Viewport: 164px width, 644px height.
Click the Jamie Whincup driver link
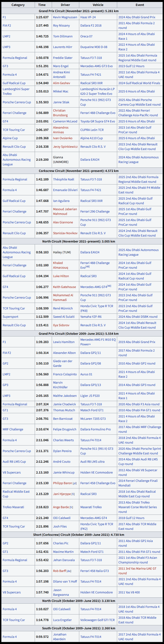(x=64, y=472)
